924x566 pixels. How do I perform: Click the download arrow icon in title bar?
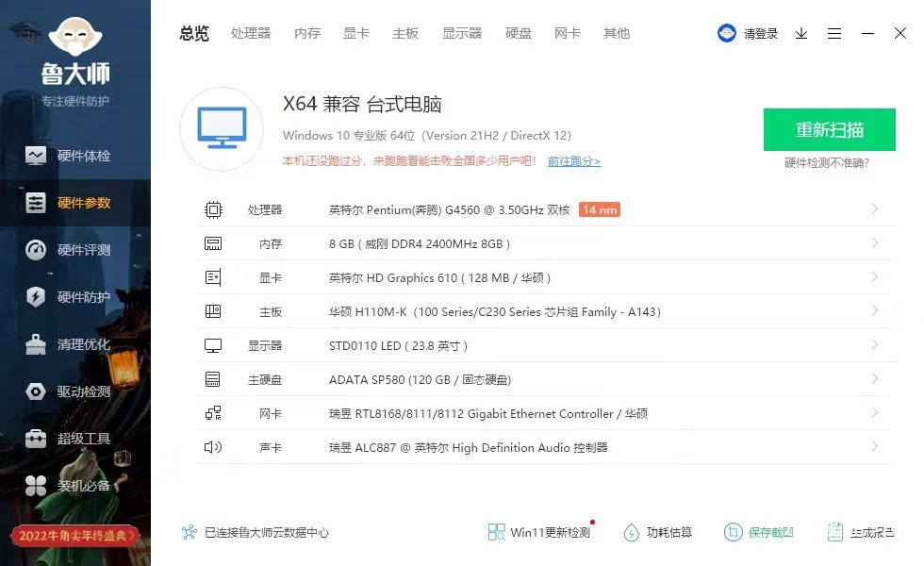click(x=800, y=34)
